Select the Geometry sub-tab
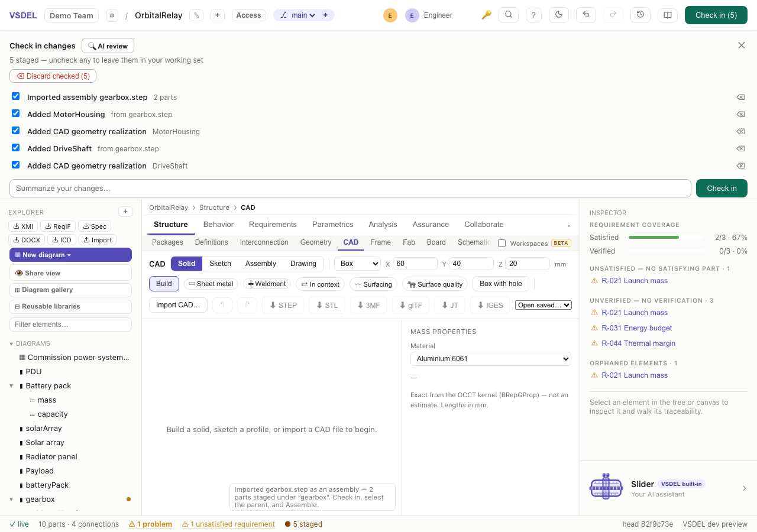 [316, 242]
